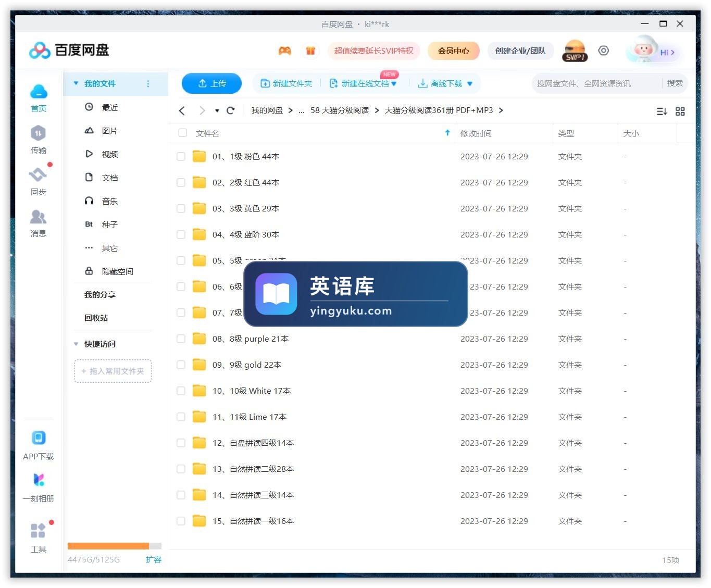The width and height of the screenshot is (711, 588).
Task: Open 回收站 recycle bin
Action: pyautogui.click(x=96, y=318)
